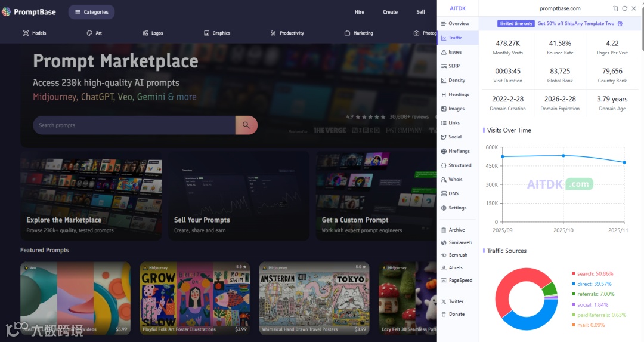Click the refresh icon in AITDK header
This screenshot has height=342, width=644.
(625, 8)
